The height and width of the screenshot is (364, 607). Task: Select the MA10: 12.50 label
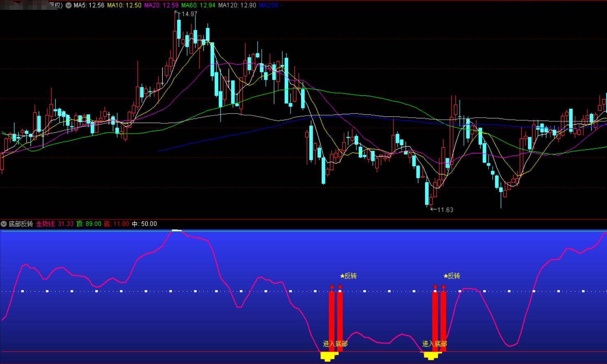pos(124,5)
